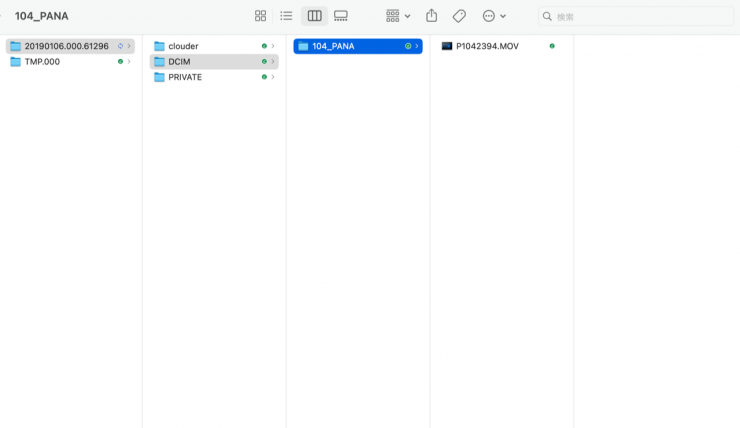Screen dimensions: 740x428
Task: Select the 104_PANA folder
Action: [x=333, y=46]
